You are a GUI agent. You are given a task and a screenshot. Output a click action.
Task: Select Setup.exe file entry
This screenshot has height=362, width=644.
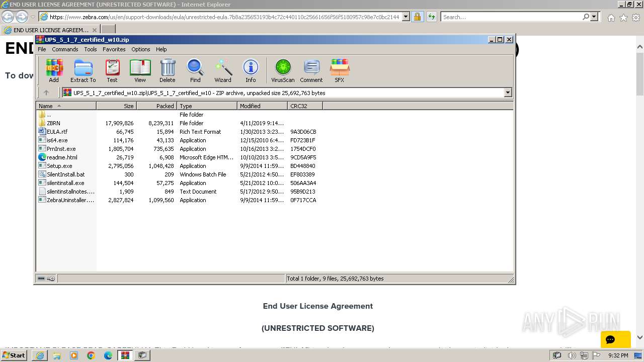click(x=59, y=166)
